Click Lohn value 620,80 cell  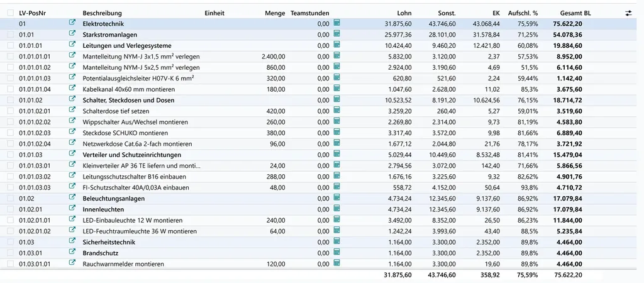pyautogui.click(x=402, y=78)
